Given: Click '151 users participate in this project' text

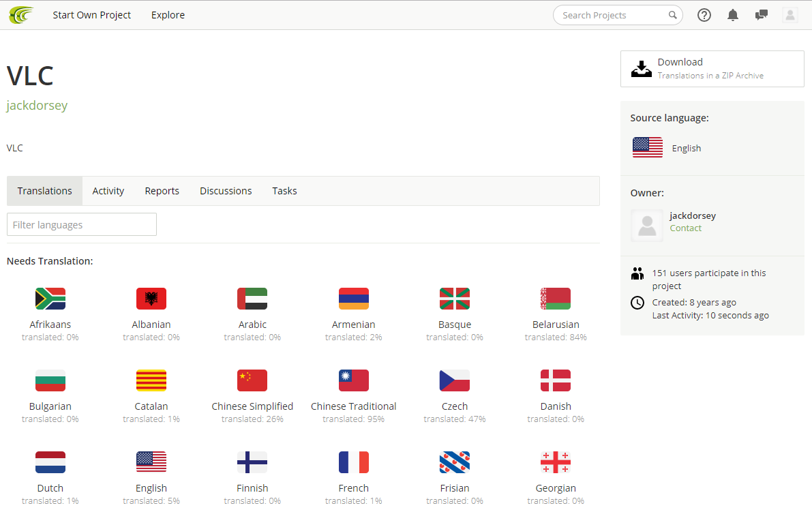Looking at the screenshot, I should [709, 280].
